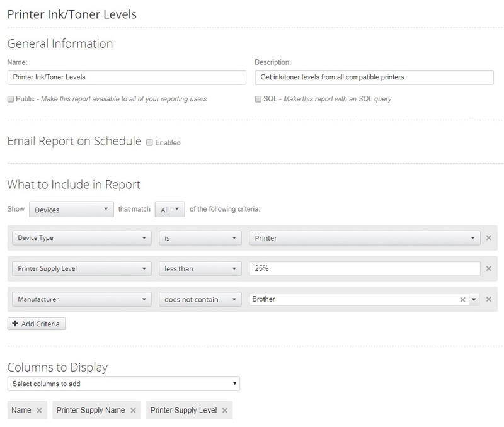Screen dimensions: 504x427
Task: Remove the Printer Supply Level column chip
Action: click(x=223, y=409)
